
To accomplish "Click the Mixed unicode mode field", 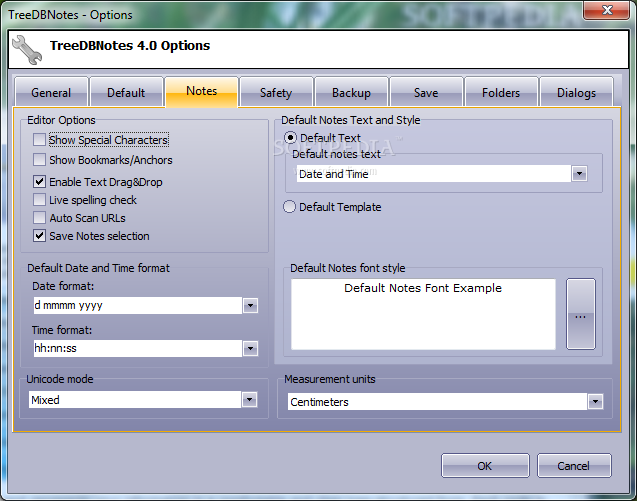I will (x=135, y=399).
